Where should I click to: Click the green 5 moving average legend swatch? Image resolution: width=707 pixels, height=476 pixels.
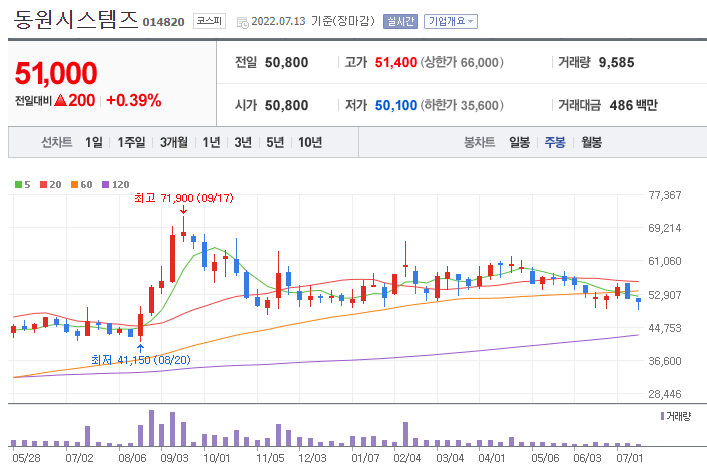18,184
